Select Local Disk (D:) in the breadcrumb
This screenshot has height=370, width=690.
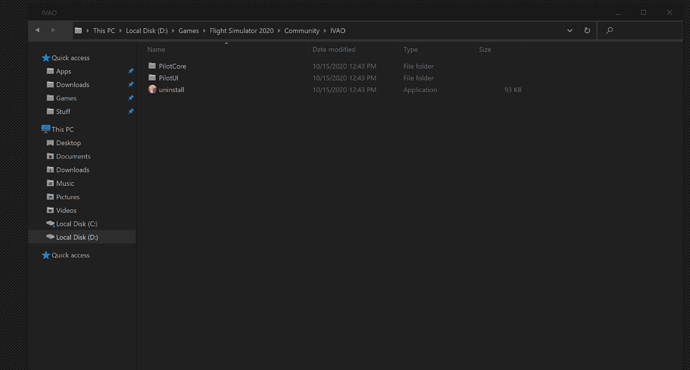147,30
